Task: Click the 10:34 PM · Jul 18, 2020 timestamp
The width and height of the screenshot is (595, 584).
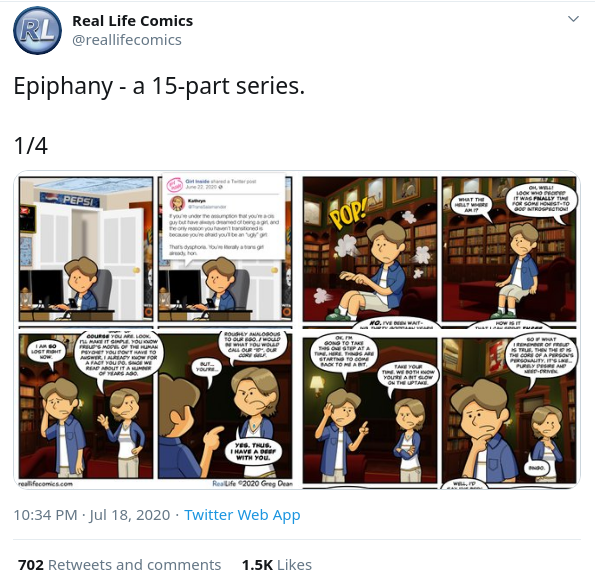Action: [x=92, y=515]
